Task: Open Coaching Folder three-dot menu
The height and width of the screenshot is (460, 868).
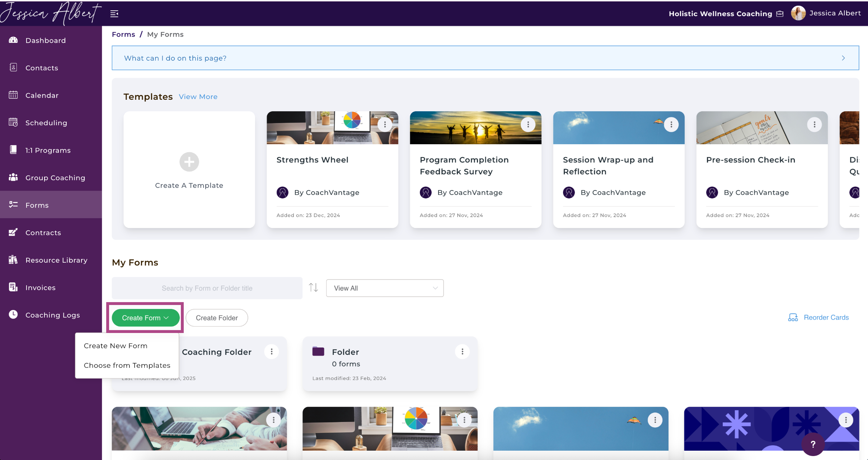Action: [272, 352]
